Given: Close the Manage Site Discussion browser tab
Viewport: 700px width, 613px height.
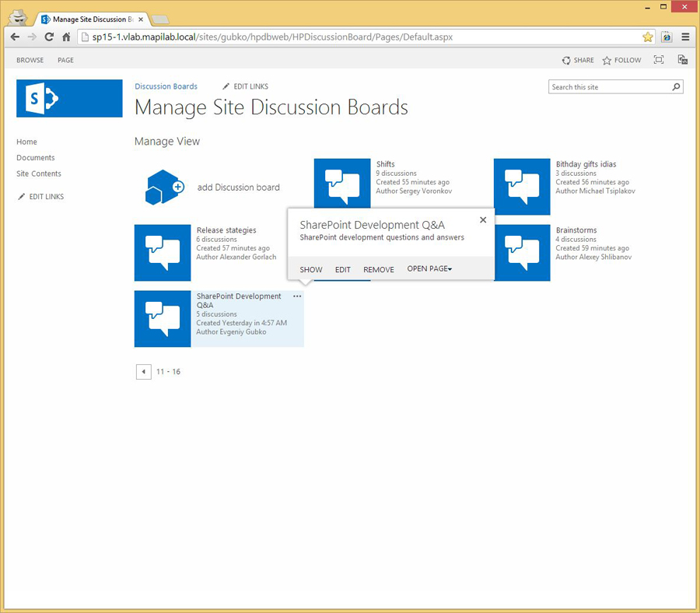Looking at the screenshot, I should point(141,19).
